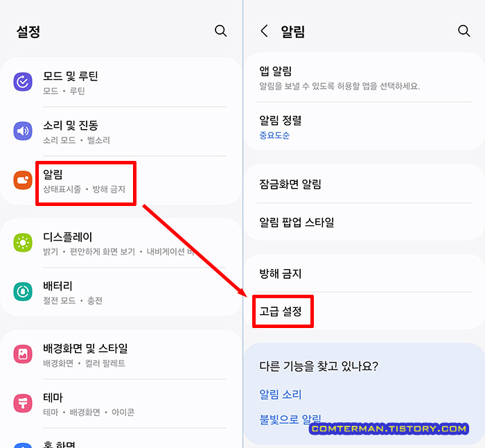
Task: Open 잠금화면 알림 settings
Action: pos(364,184)
